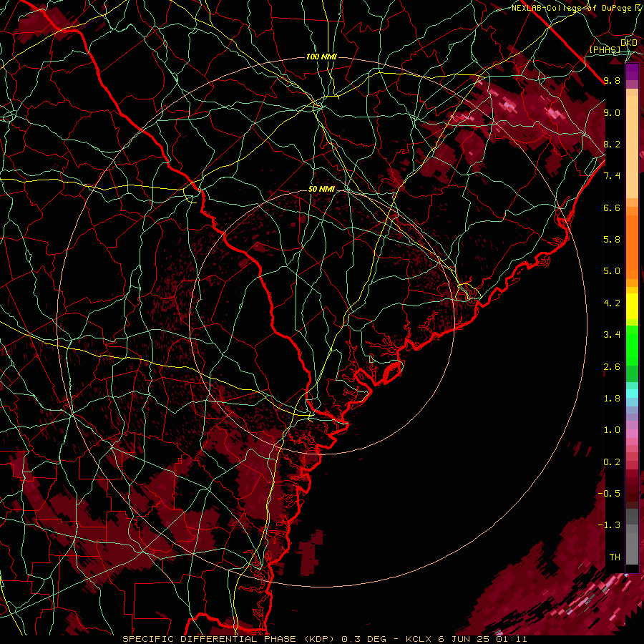644x644 pixels.
Task: Select the 7.4 value on the KDP scale
Action: point(612,176)
